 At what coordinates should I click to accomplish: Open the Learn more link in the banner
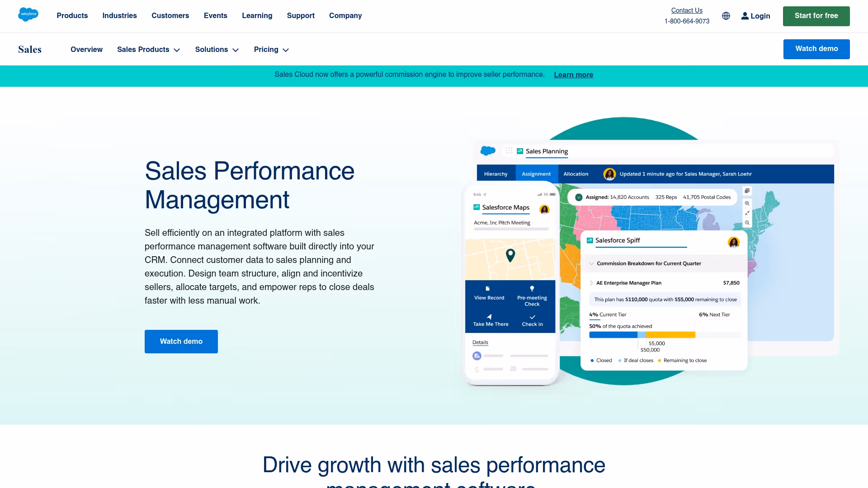pyautogui.click(x=573, y=75)
